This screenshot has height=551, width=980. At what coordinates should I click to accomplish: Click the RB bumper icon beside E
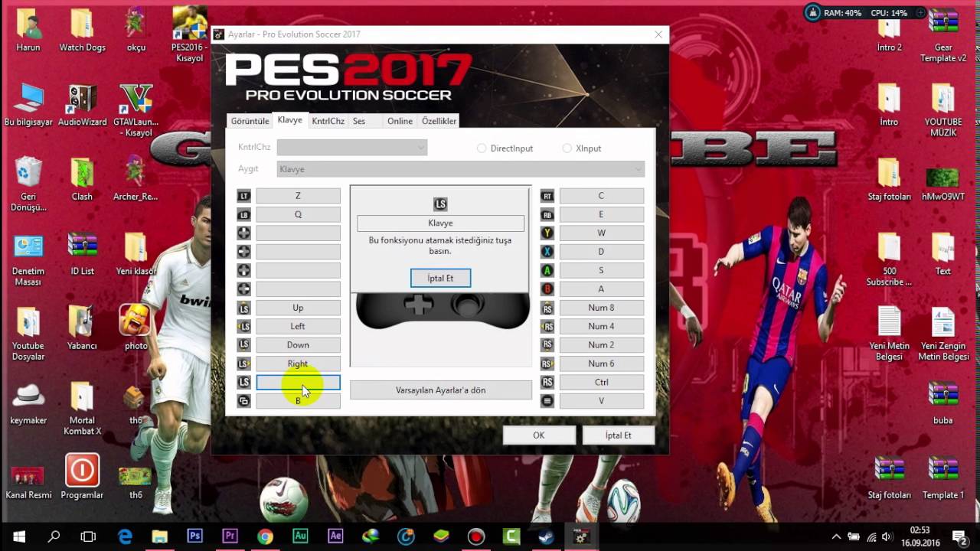click(x=547, y=215)
